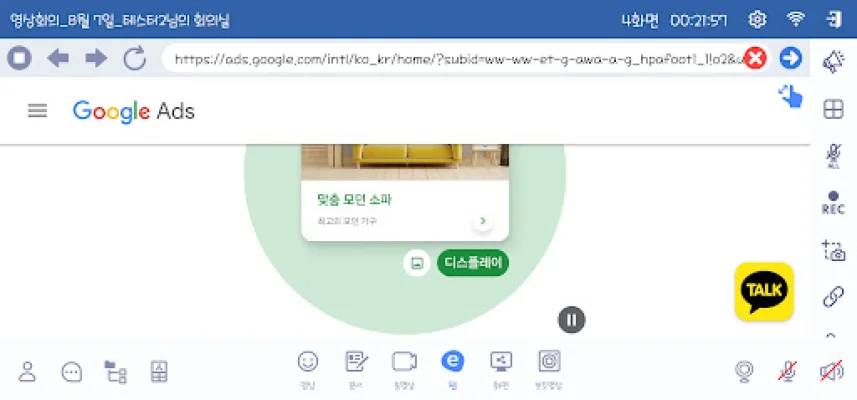This screenshot has width=857, height=400.
Task: Load the URL with the blue go arrow
Action: click(x=790, y=58)
